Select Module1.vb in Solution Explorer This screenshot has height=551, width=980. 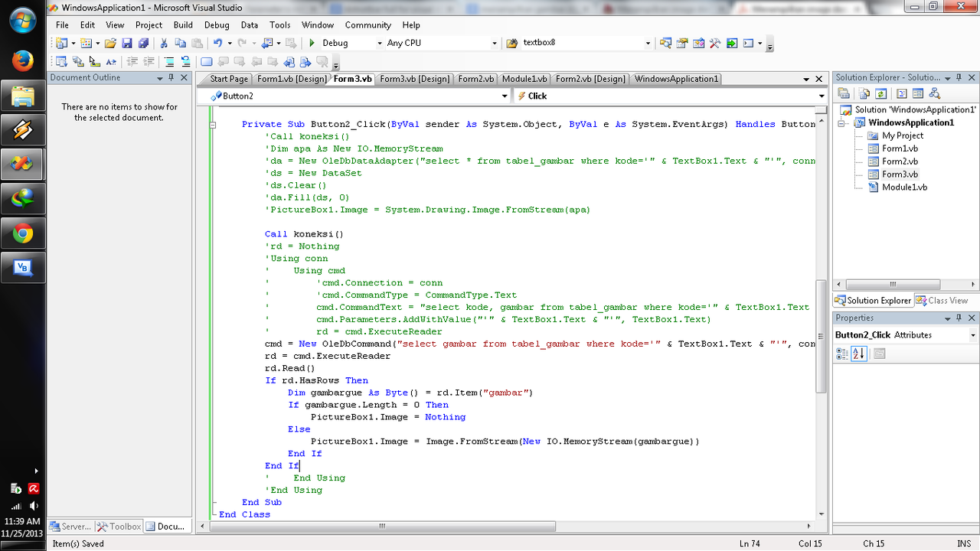(x=904, y=187)
